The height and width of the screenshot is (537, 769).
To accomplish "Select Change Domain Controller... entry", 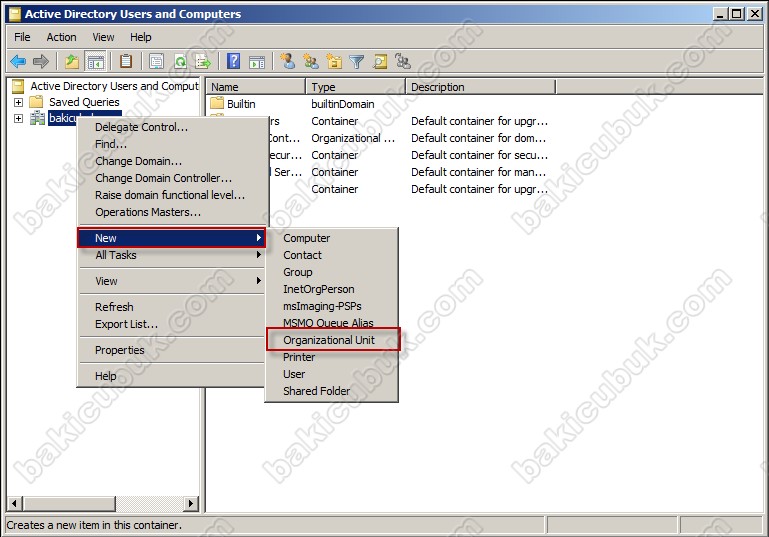I will (173, 178).
